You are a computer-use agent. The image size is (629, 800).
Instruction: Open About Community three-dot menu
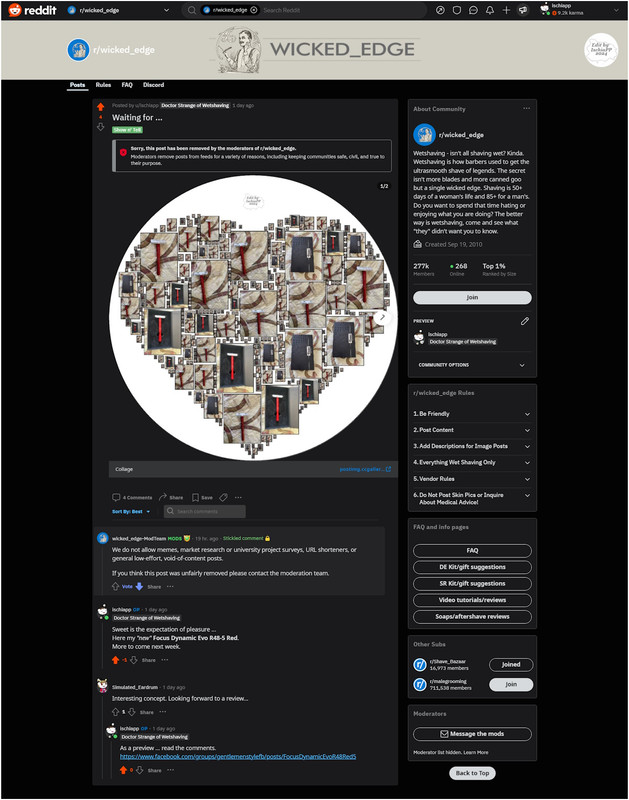tap(526, 108)
